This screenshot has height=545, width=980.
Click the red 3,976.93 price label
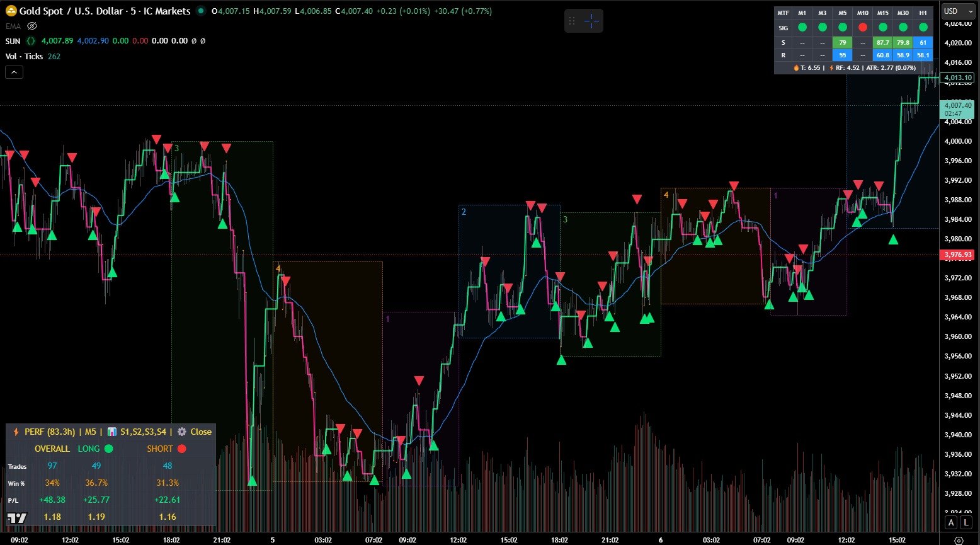[x=956, y=255]
